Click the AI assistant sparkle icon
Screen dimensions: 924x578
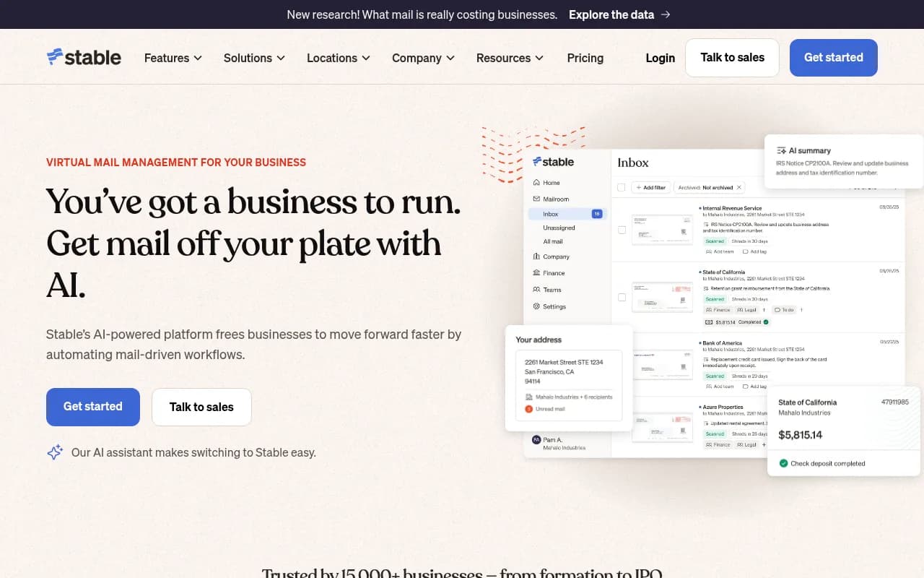[x=55, y=452]
